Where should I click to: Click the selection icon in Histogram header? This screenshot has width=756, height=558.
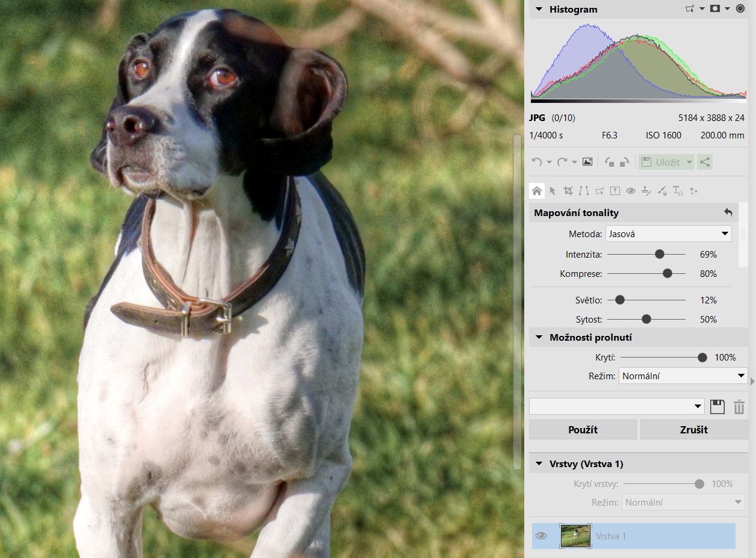[x=690, y=9]
